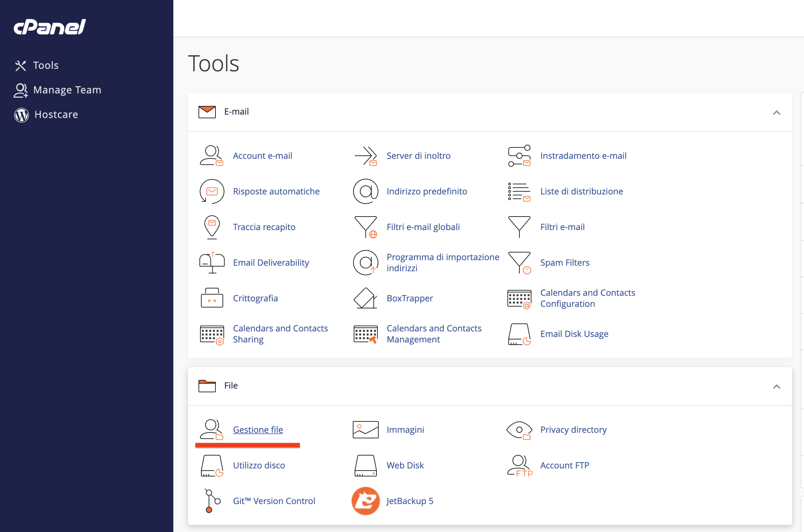
Task: Open Manage Team in the sidebar
Action: (67, 90)
